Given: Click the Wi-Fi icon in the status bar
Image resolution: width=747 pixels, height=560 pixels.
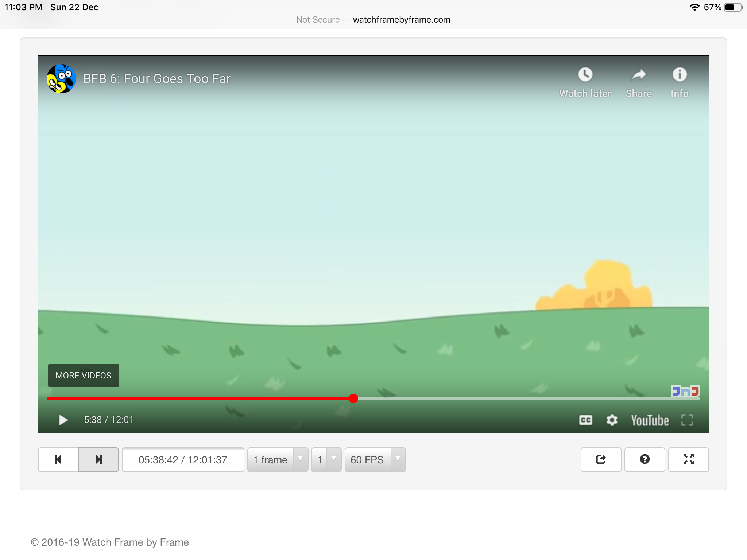Looking at the screenshot, I should tap(694, 7).
